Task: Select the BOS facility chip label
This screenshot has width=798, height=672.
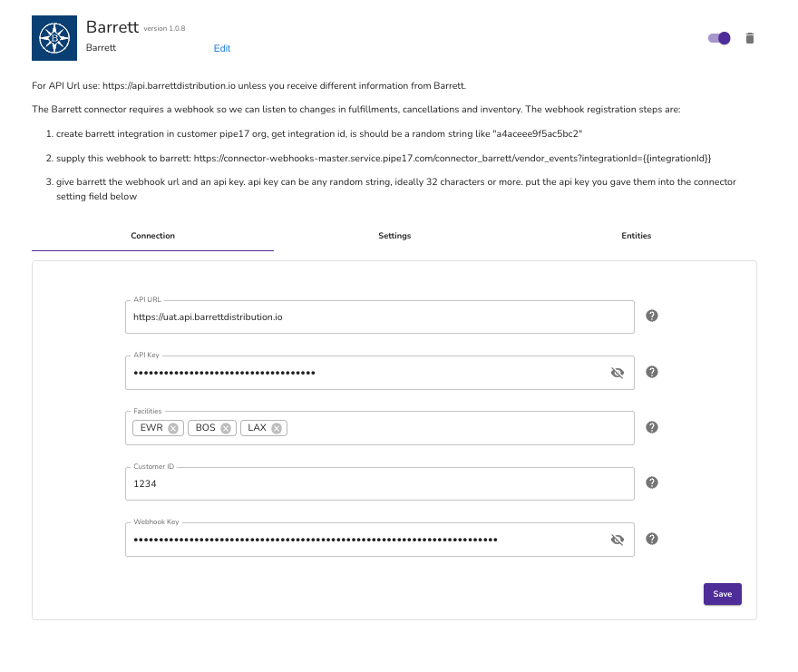Action: tap(206, 428)
